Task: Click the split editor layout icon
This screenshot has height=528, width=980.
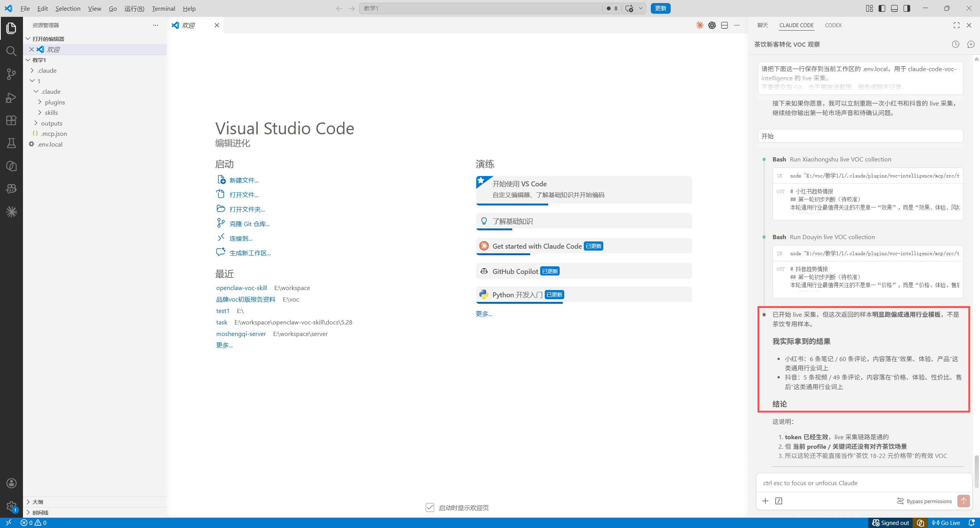Action: 724,25
